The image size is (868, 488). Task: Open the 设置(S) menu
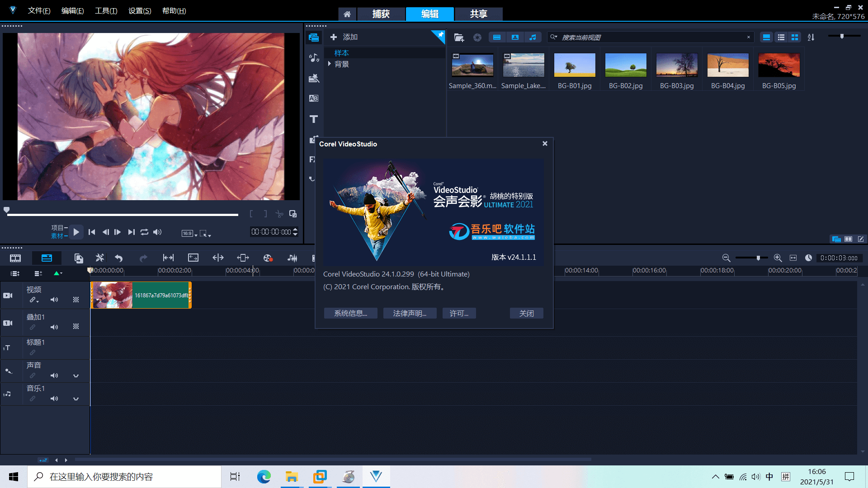(140, 11)
